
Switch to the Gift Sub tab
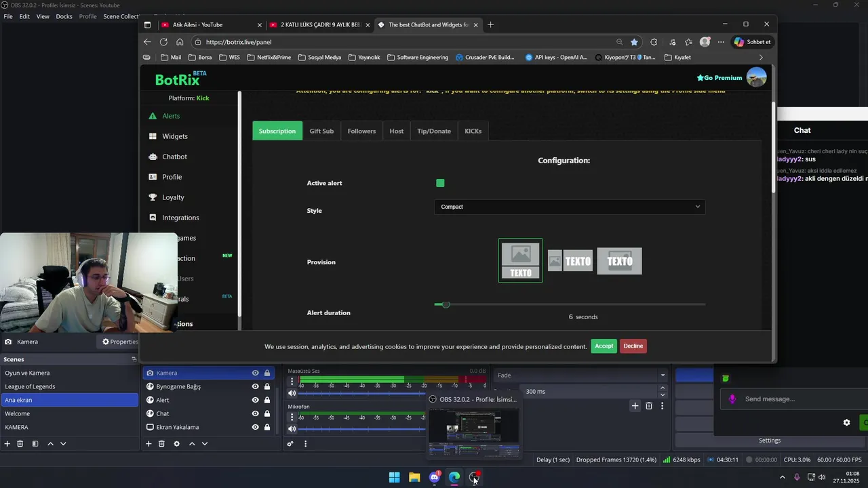(321, 131)
